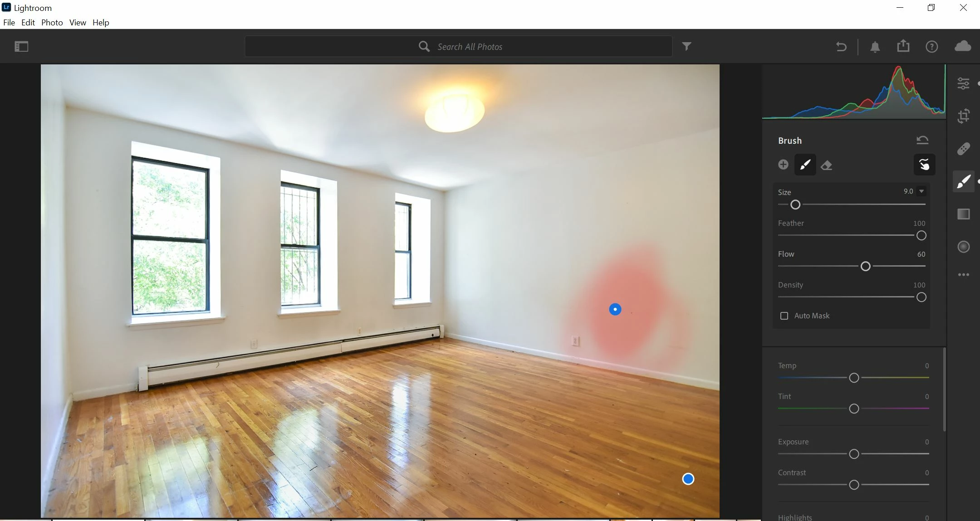
Task: Select the Healing Brush tool
Action: click(963, 149)
